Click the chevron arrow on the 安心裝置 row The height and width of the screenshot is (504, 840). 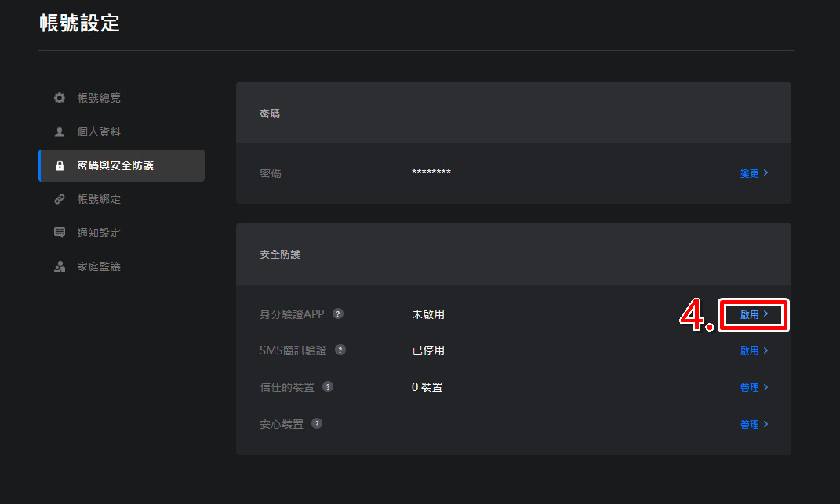coord(766,424)
